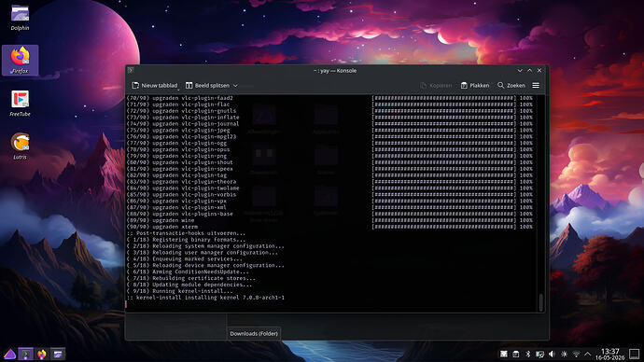The height and width of the screenshot is (362, 644).
Task: Click the Konsole terminal scrollbar handle
Action: point(540,302)
